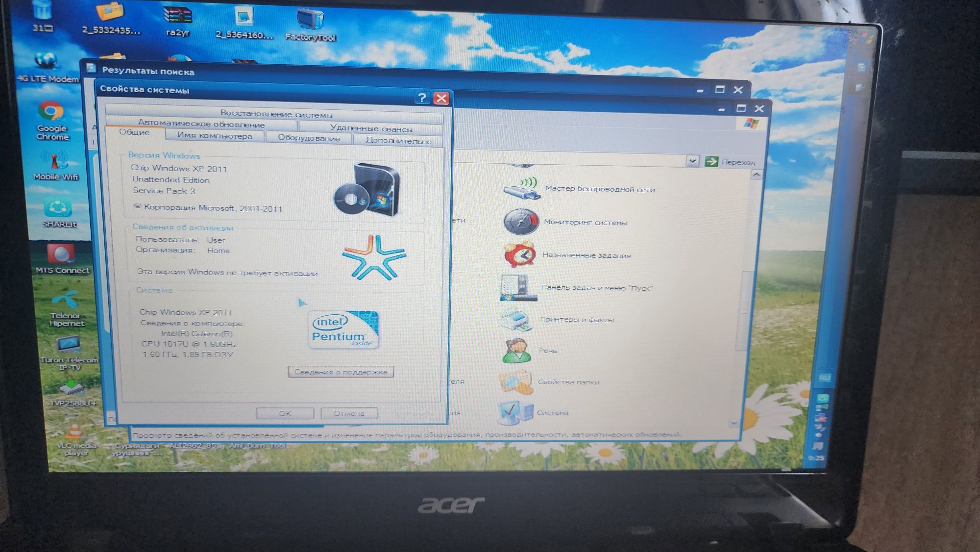
Task: Open the 2_5332435 folder icon
Action: (x=111, y=19)
